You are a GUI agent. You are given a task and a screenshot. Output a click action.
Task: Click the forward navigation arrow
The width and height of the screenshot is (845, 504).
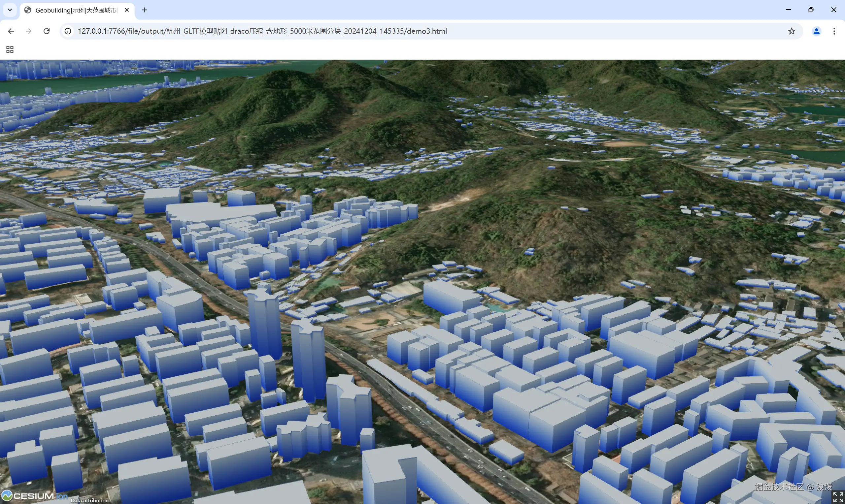(29, 31)
